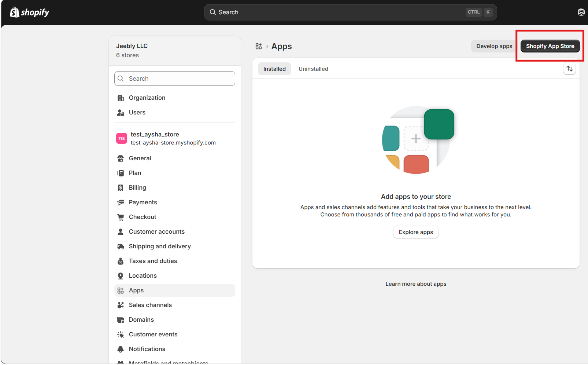Click the Checkout cart icon
588x365 pixels.
(x=121, y=217)
